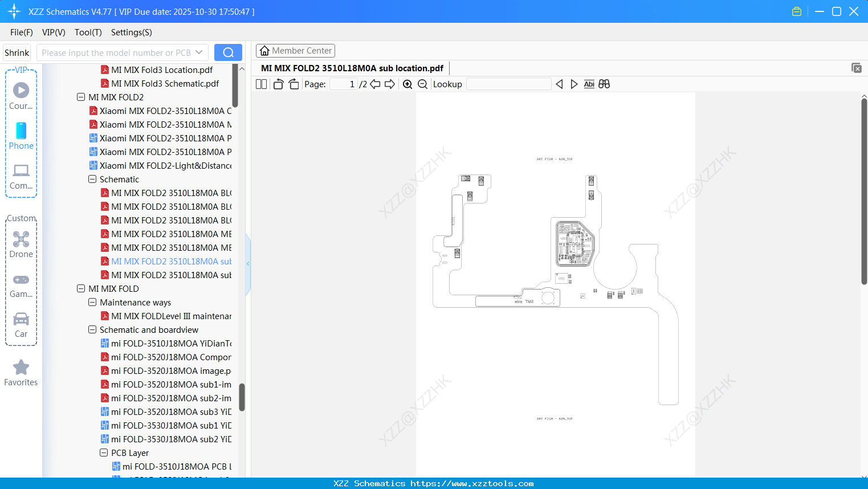The width and height of the screenshot is (868, 489).
Task: Collapse the Schematic and boardview section
Action: 92,329
